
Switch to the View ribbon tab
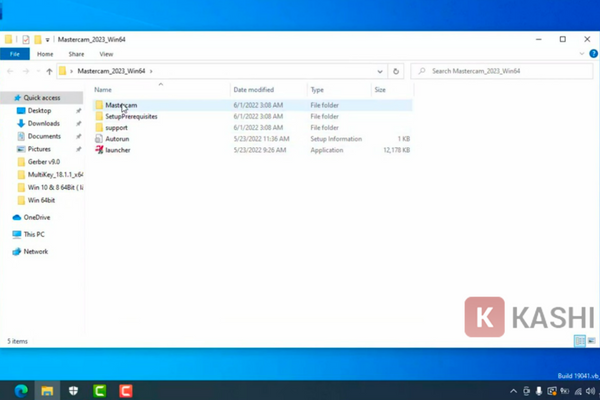tap(106, 54)
